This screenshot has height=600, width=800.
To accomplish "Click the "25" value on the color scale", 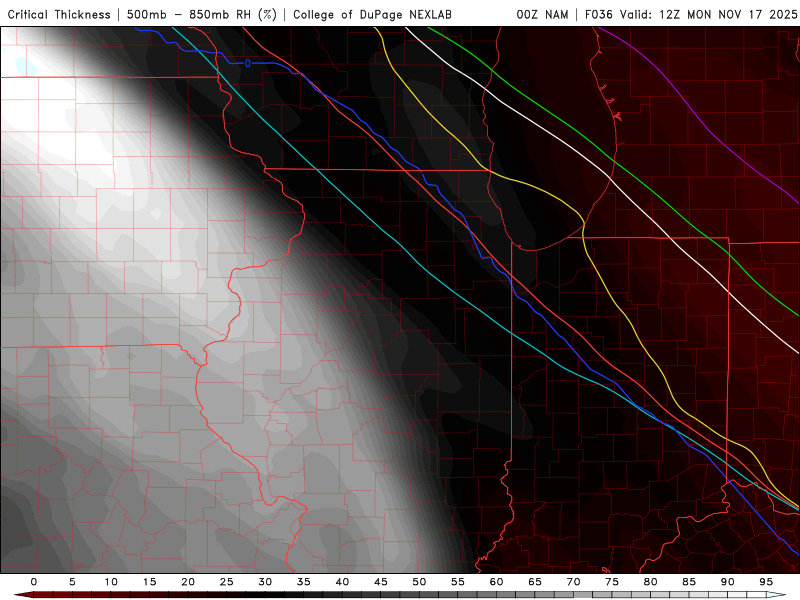I will [227, 582].
